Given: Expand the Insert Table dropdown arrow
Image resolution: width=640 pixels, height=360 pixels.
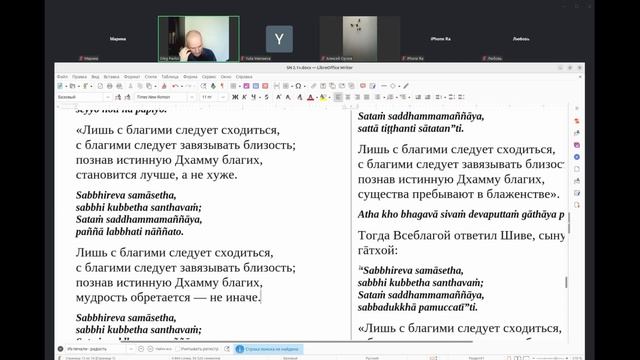Looking at the screenshot, I should (x=240, y=86).
